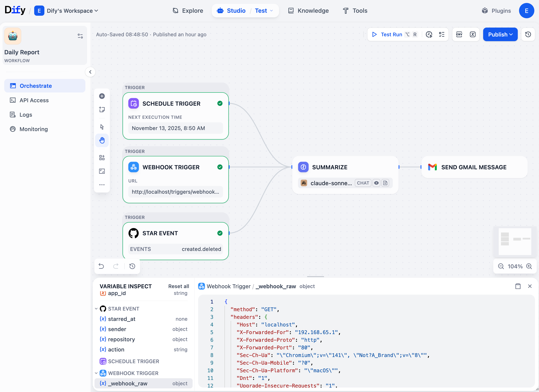Open the ENV environment variables panel
Image resolution: width=539 pixels, height=392 pixels.
coord(459,34)
